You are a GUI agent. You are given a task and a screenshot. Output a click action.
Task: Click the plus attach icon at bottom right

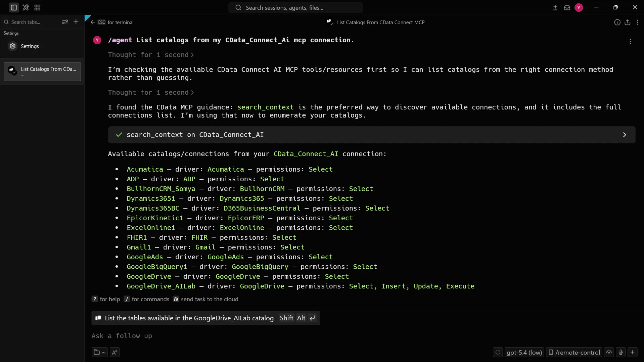(x=633, y=352)
